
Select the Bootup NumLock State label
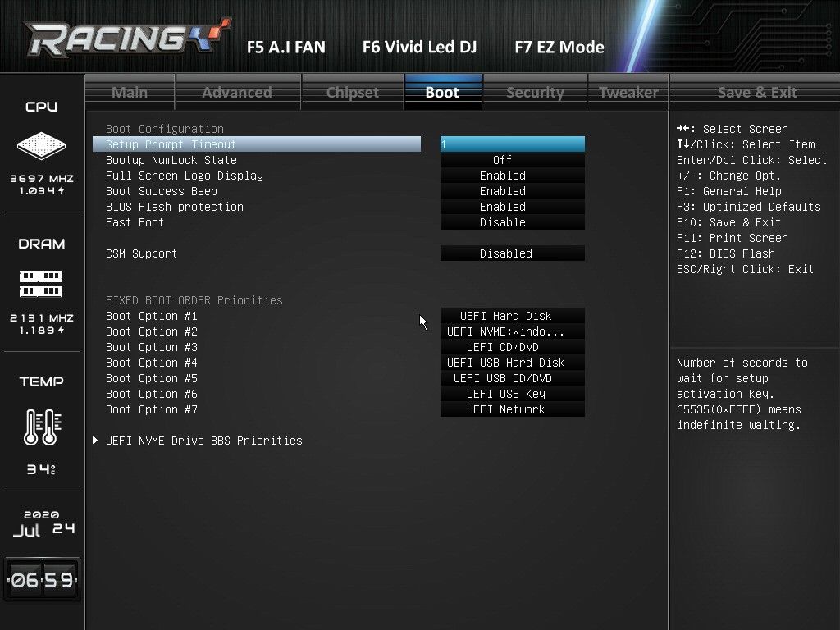tap(171, 160)
